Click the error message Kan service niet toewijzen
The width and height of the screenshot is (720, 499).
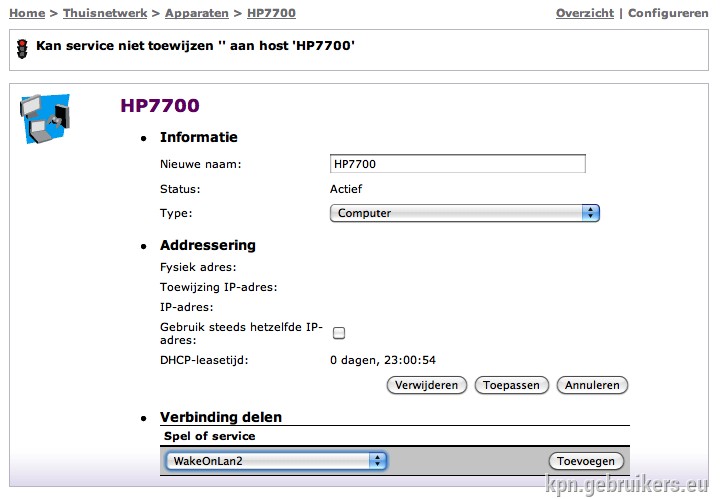[x=195, y=45]
